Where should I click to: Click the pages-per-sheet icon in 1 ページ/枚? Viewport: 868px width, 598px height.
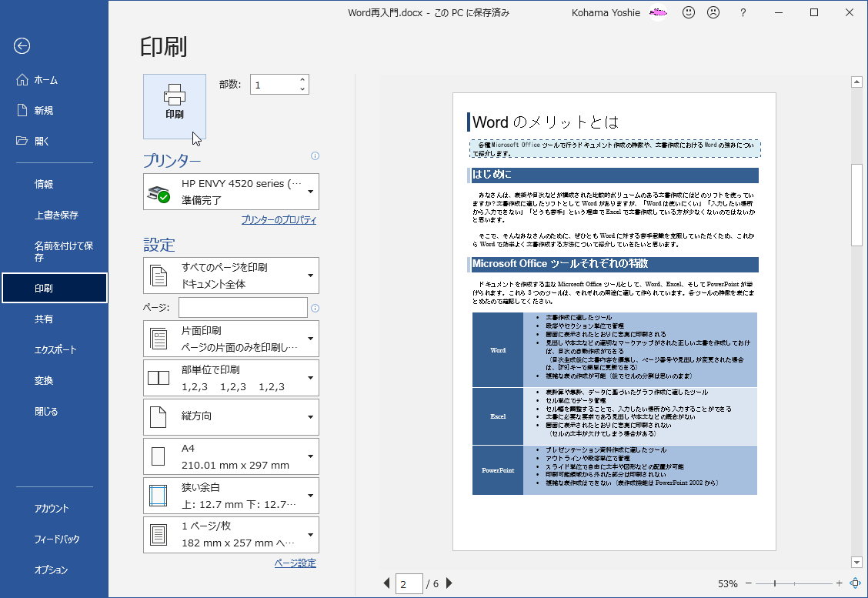tap(159, 535)
